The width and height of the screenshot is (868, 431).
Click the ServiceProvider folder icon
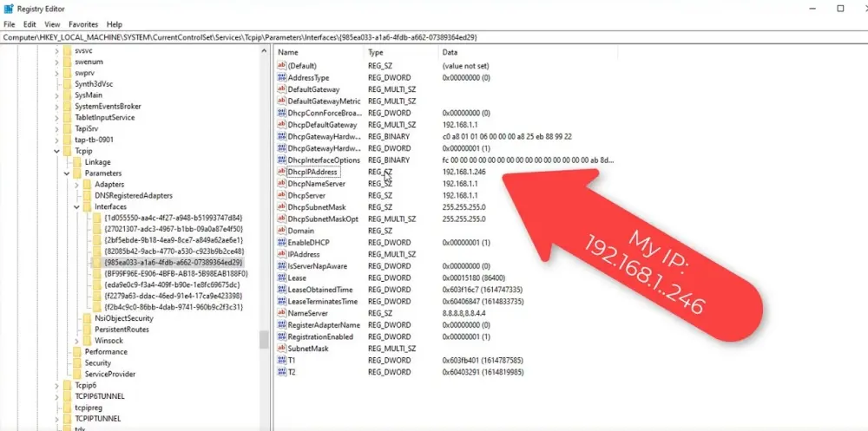pyautogui.click(x=77, y=374)
